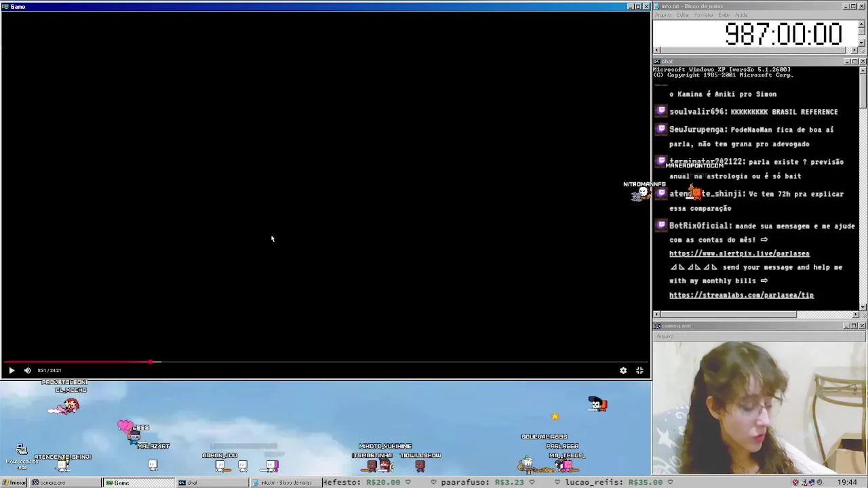Click the chat horizontal scrollbar thumb
The width and height of the screenshot is (868, 488).
coord(728,314)
